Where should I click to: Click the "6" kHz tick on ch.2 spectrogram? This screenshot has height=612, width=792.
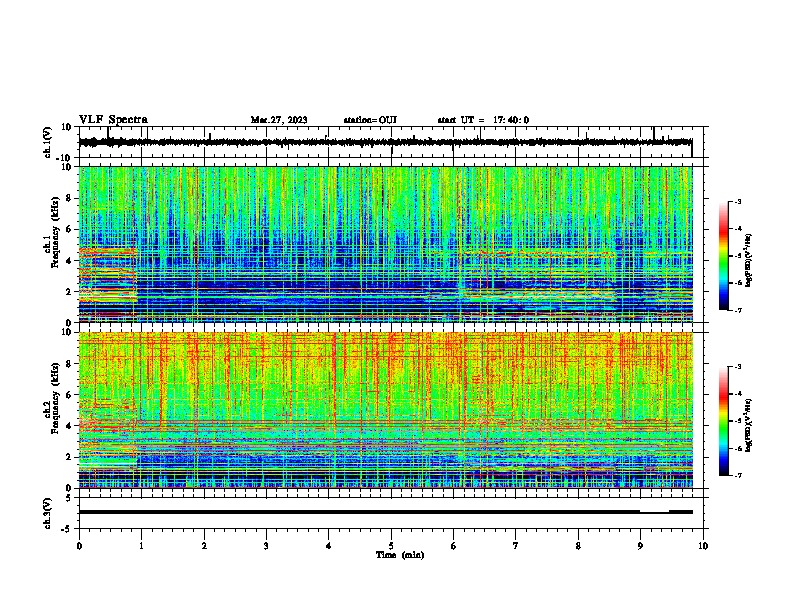tap(69, 395)
